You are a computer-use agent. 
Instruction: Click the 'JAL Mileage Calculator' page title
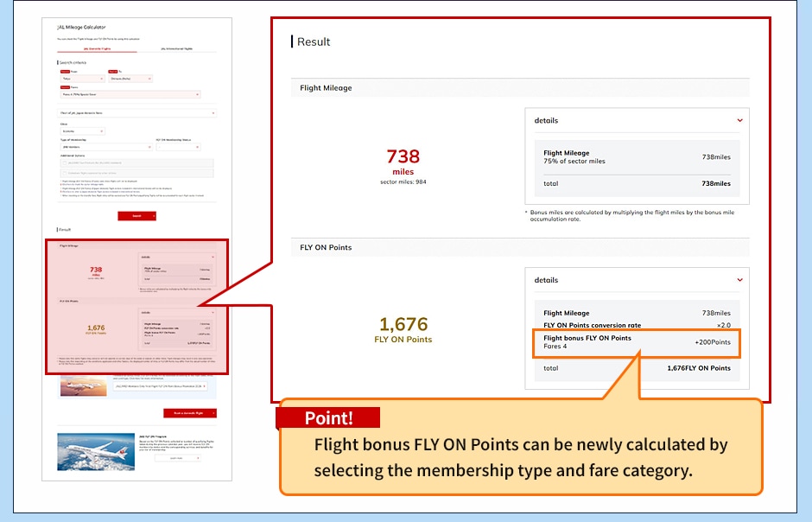pyautogui.click(x=81, y=27)
